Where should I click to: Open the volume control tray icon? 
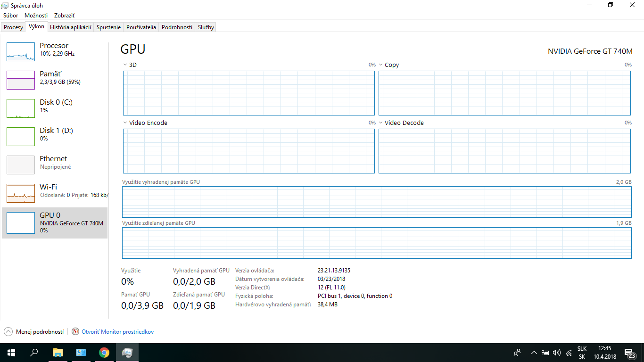tap(557, 352)
